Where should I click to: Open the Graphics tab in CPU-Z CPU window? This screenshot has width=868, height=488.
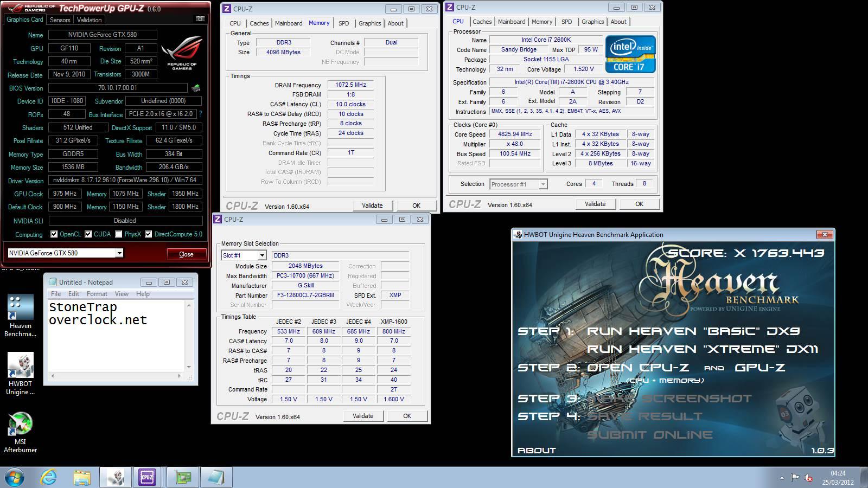click(592, 22)
